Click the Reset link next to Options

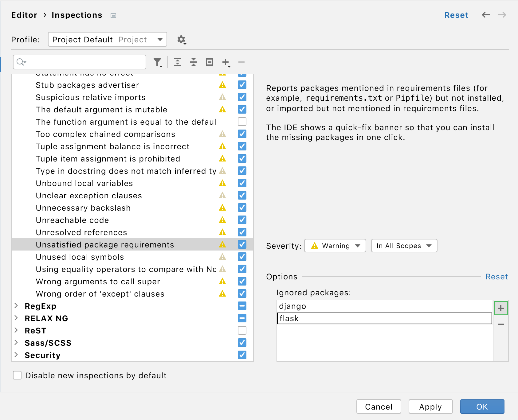pos(496,277)
